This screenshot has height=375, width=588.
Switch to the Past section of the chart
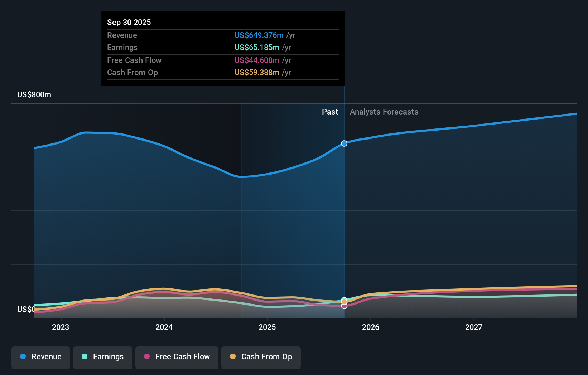point(330,112)
